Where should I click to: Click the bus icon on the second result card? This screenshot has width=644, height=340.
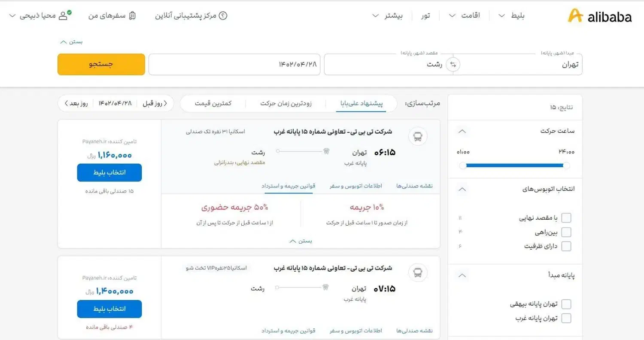click(417, 273)
